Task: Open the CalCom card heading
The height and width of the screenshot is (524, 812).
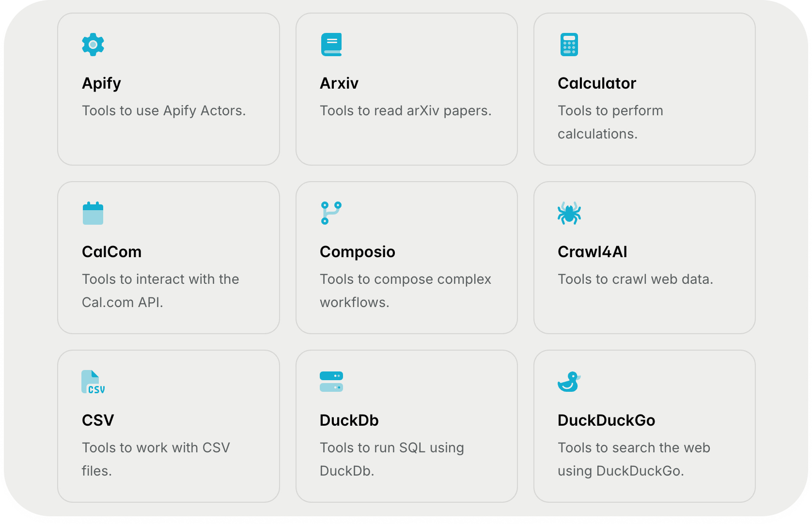Action: pos(112,252)
